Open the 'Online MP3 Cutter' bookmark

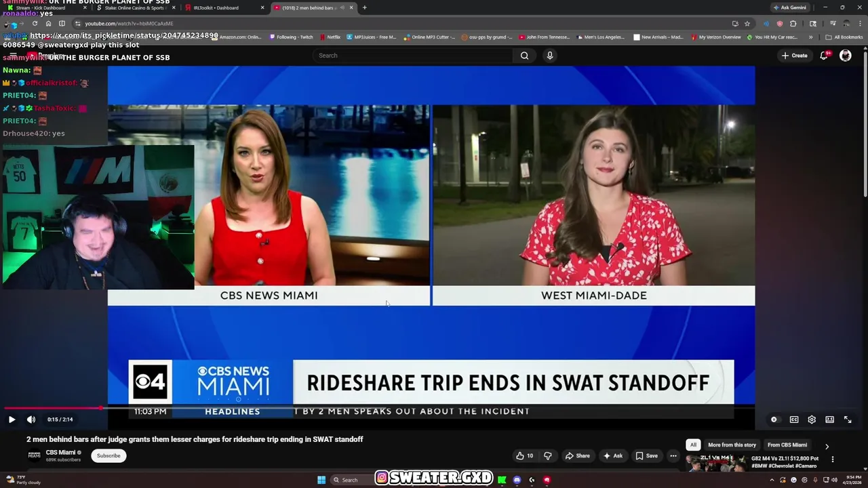tap(429, 37)
